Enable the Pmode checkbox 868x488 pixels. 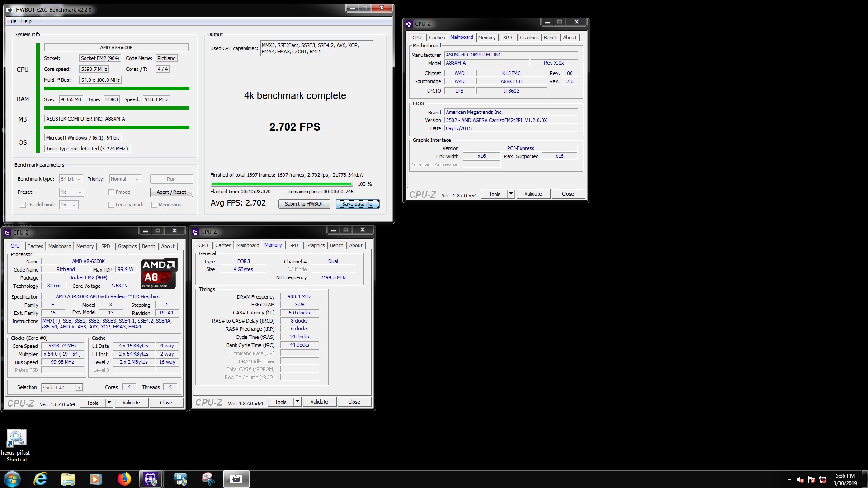point(111,192)
